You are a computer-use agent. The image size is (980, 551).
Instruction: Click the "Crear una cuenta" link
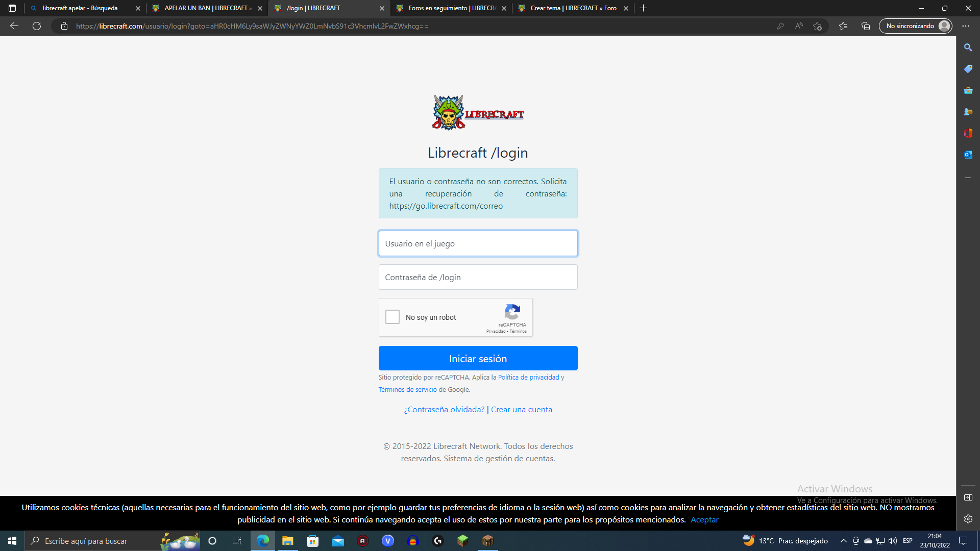coord(521,410)
